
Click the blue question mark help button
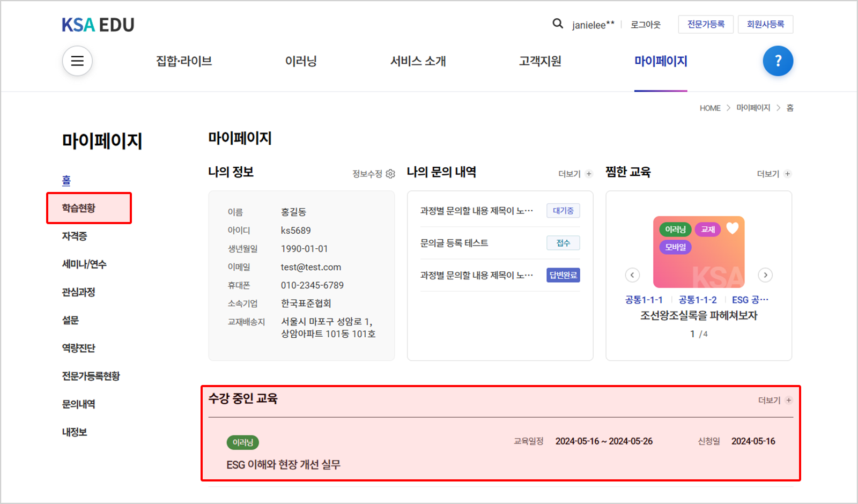(778, 61)
